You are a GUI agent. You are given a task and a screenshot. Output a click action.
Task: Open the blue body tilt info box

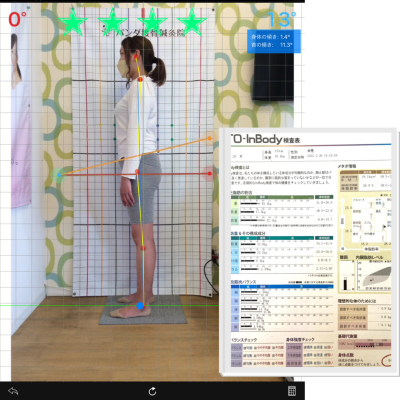click(x=274, y=41)
